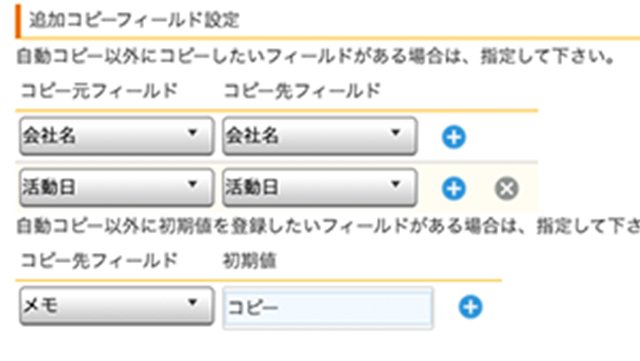Click the upper コピー先フィールド column header
The height and width of the screenshot is (361, 640).
pos(302,91)
